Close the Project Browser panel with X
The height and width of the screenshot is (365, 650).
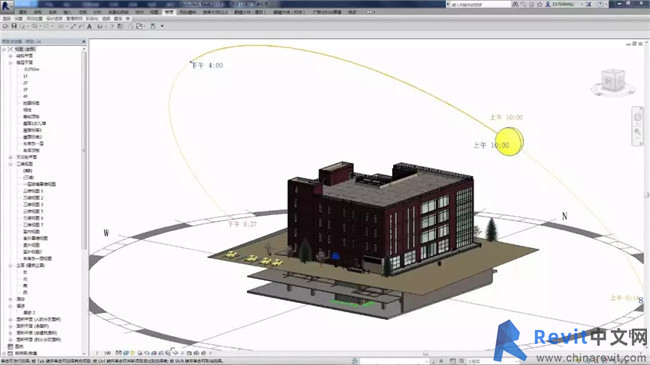coord(84,41)
